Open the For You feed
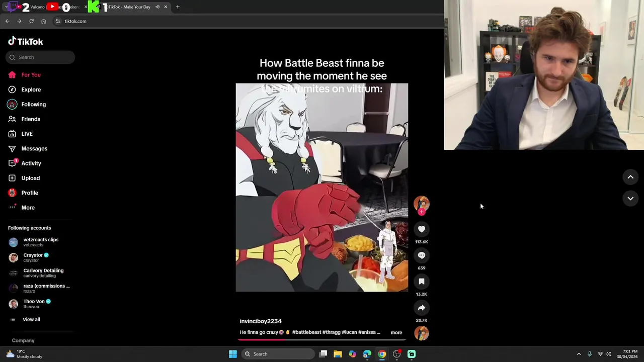 (24, 75)
